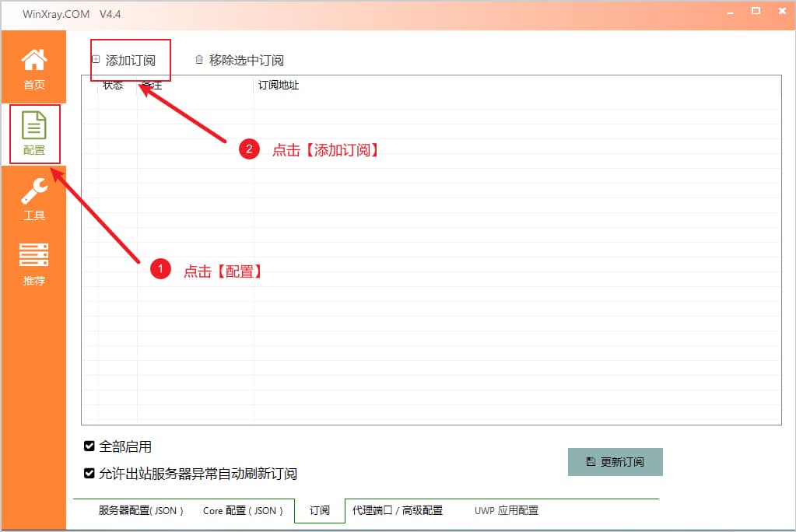Open the 工具 wrench icon
Screen dimensions: 796x532
point(33,191)
